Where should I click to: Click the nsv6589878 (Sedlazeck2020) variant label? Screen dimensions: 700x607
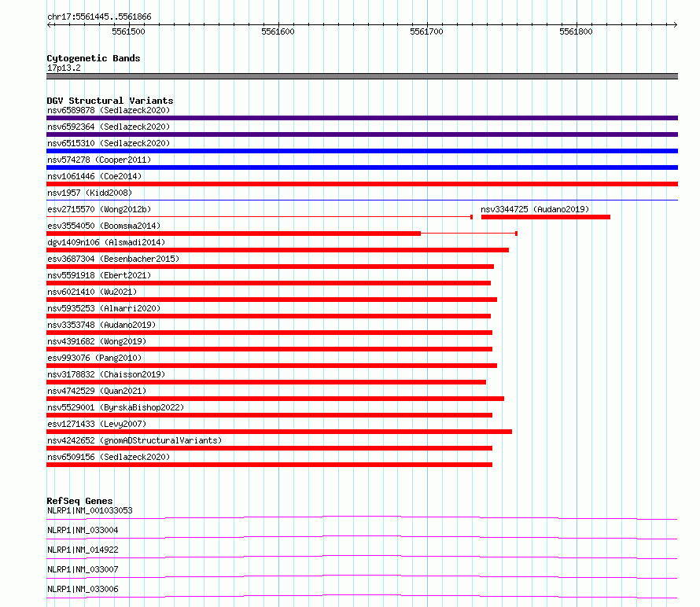point(109,110)
